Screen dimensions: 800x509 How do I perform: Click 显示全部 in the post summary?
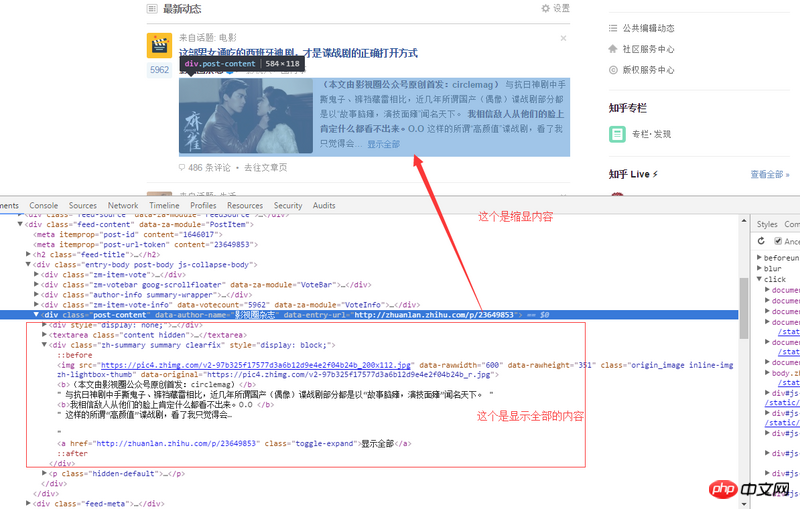click(384, 144)
